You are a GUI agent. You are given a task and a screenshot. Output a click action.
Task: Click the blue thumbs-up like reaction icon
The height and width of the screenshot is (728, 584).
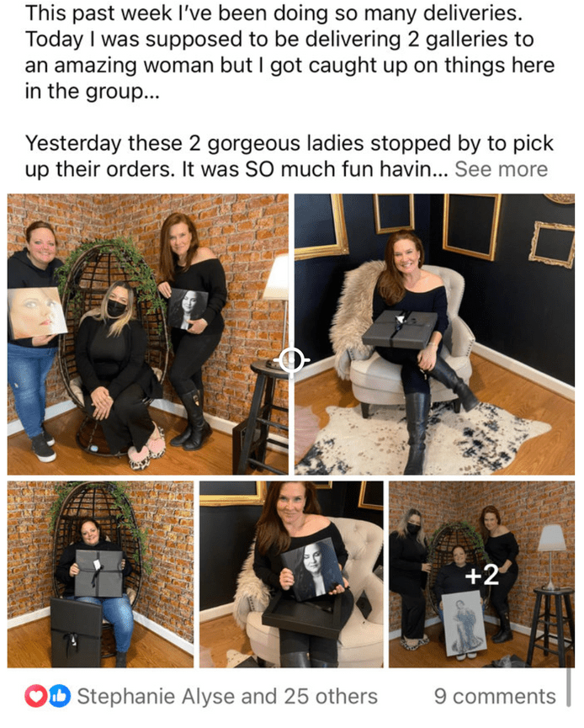pos(60,696)
